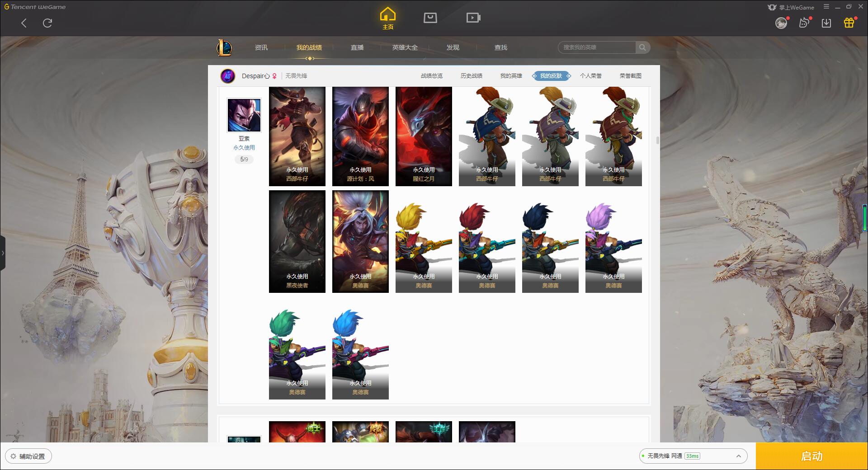Click the Tencent WeGame logo

tap(35, 7)
